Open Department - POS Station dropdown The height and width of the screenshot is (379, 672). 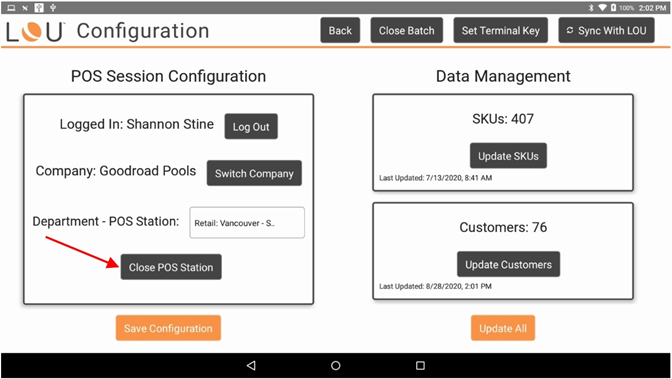click(x=247, y=223)
